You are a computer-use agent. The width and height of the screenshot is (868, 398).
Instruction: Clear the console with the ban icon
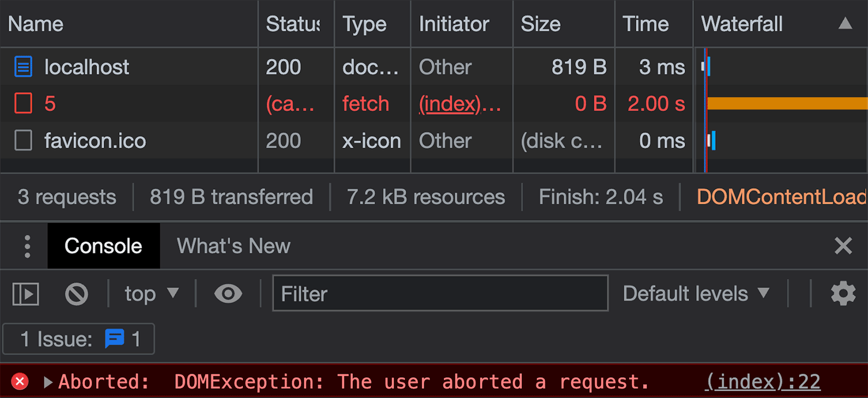pyautogui.click(x=76, y=294)
